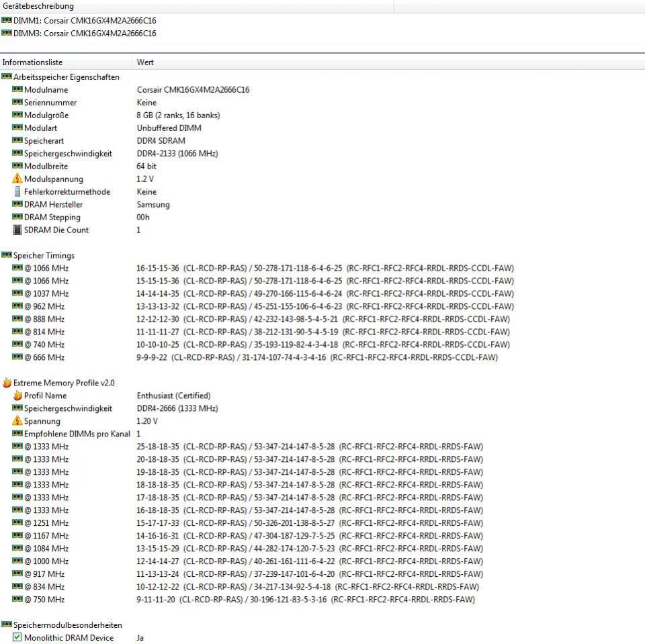Click the @ 1167 MHz label
The height and width of the screenshot is (644, 645).
click(46, 536)
